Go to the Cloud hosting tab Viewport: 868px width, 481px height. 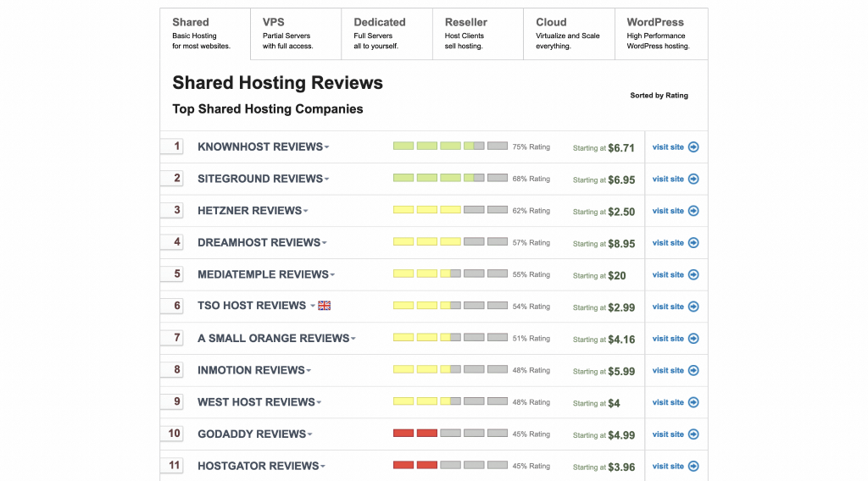click(569, 34)
